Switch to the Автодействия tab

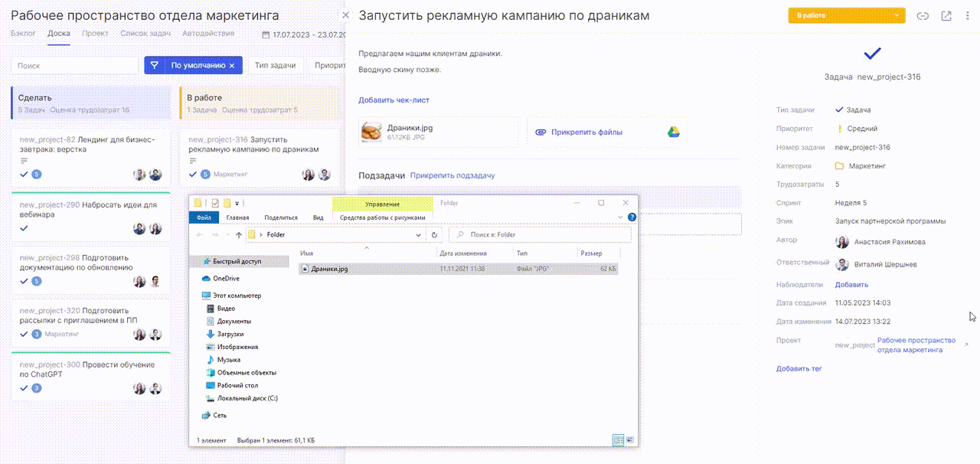[x=208, y=34]
